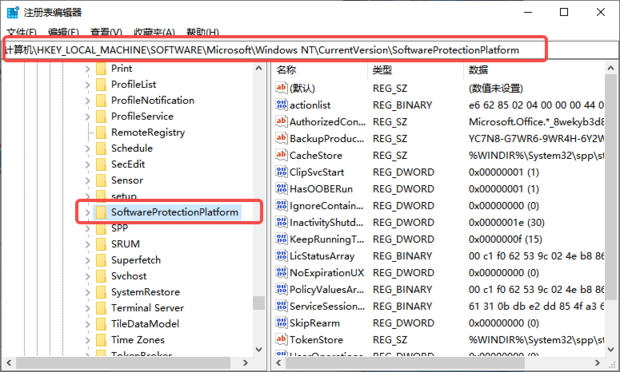
Task: Click the YC7N8-G7WR6-9WR4H-6Y2W data cell
Action: click(x=536, y=138)
